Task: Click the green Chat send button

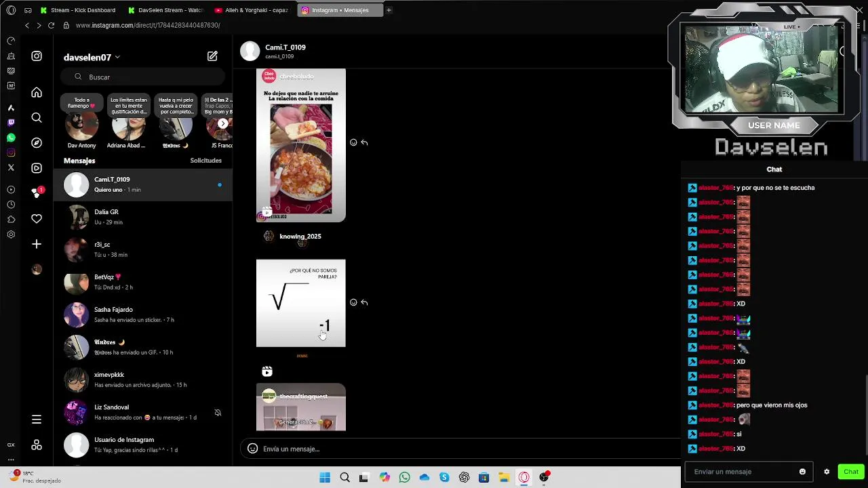Action: point(850,472)
